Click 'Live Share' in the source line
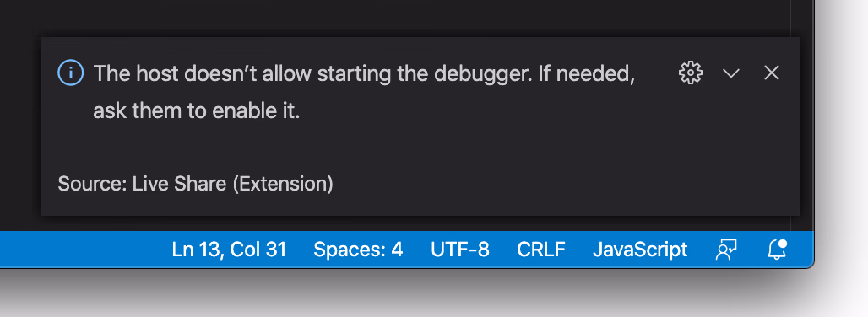Screen dimensions: 868x317 (179, 184)
